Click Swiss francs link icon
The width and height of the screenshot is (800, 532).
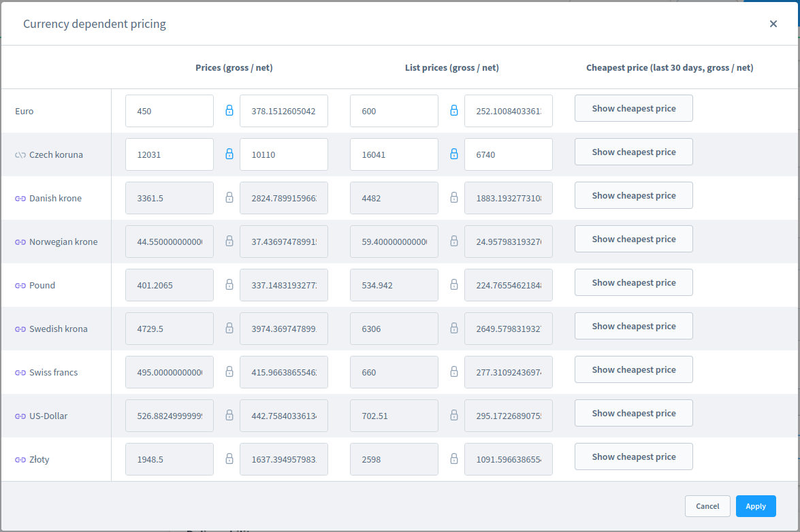point(20,373)
